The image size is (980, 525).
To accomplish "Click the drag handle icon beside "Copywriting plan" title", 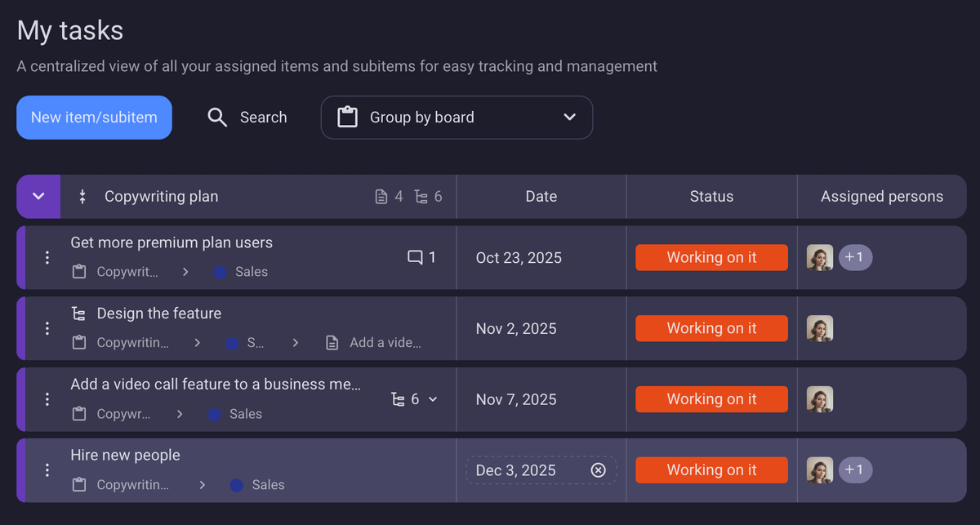I will [x=82, y=196].
